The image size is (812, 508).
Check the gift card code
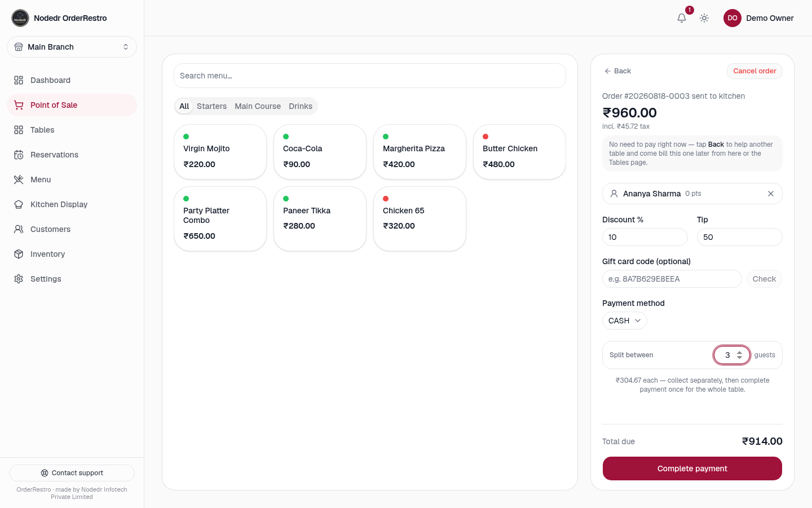tap(764, 279)
